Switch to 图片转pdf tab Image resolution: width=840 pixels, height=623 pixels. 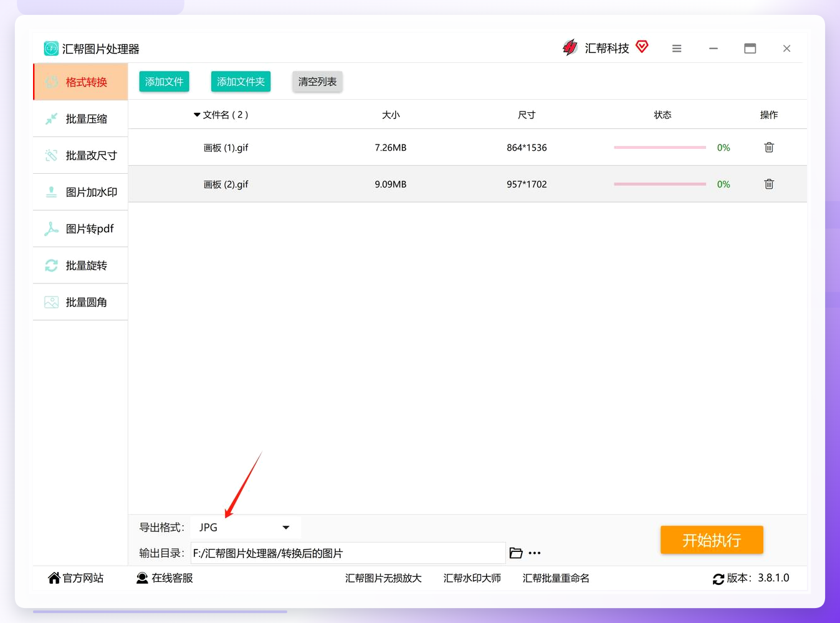[x=80, y=229]
